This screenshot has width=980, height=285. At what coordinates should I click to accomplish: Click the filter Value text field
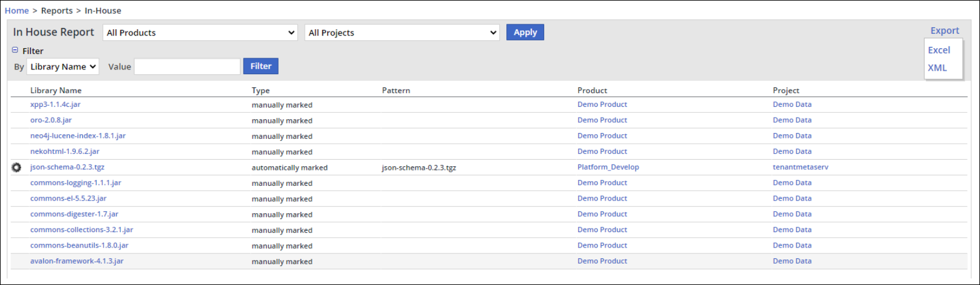[187, 66]
